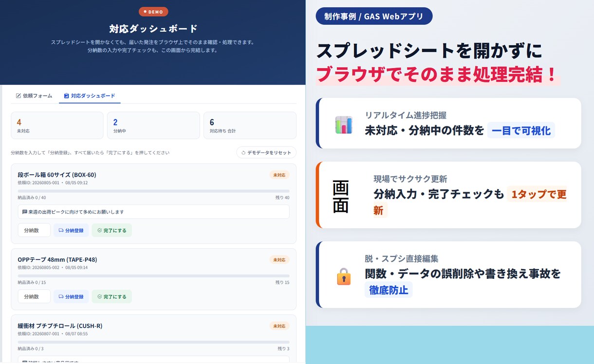Click the reset icon in デモデータをリセット
This screenshot has height=364, width=594.
coord(243,153)
